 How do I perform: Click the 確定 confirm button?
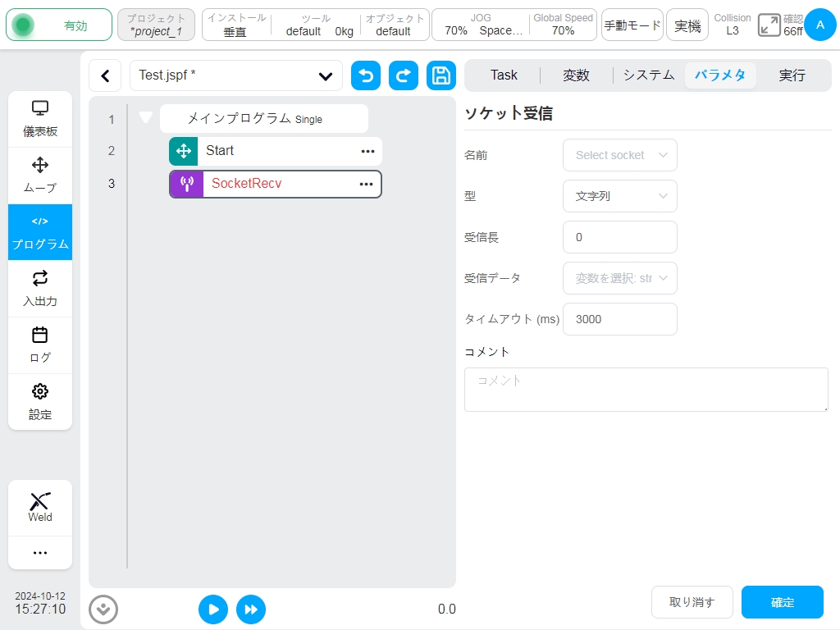(x=782, y=602)
